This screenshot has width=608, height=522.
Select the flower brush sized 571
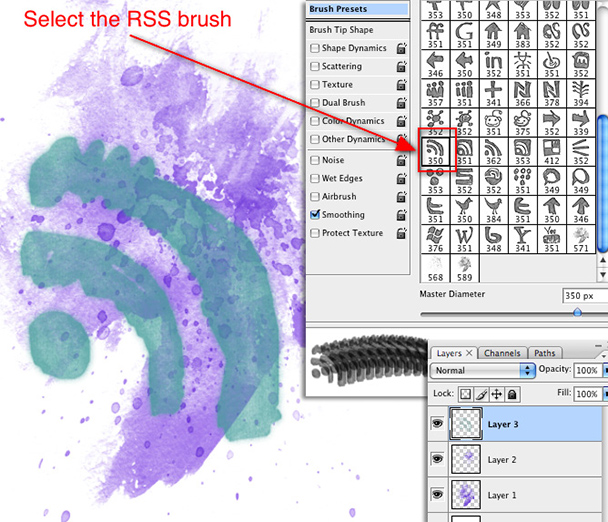pyautogui.click(x=580, y=239)
